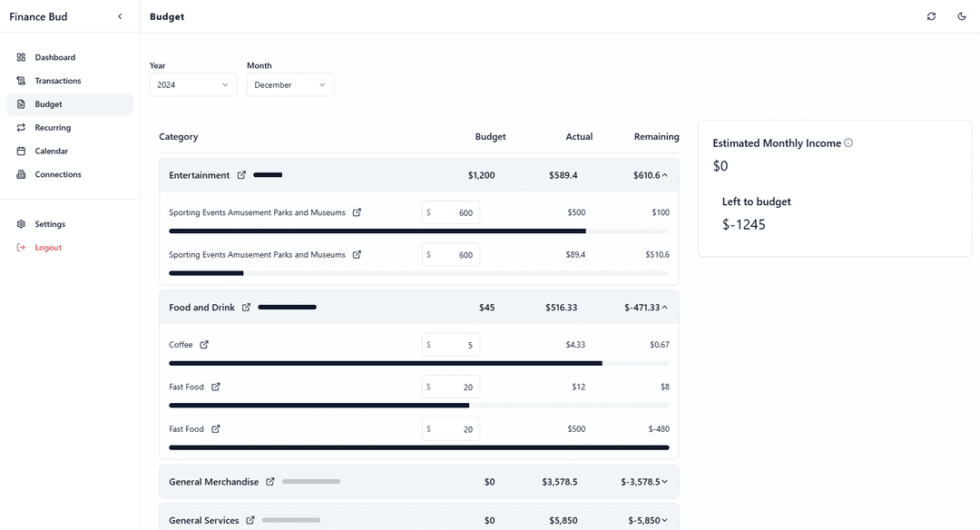
Task: Click the refresh icon in header
Action: click(931, 17)
